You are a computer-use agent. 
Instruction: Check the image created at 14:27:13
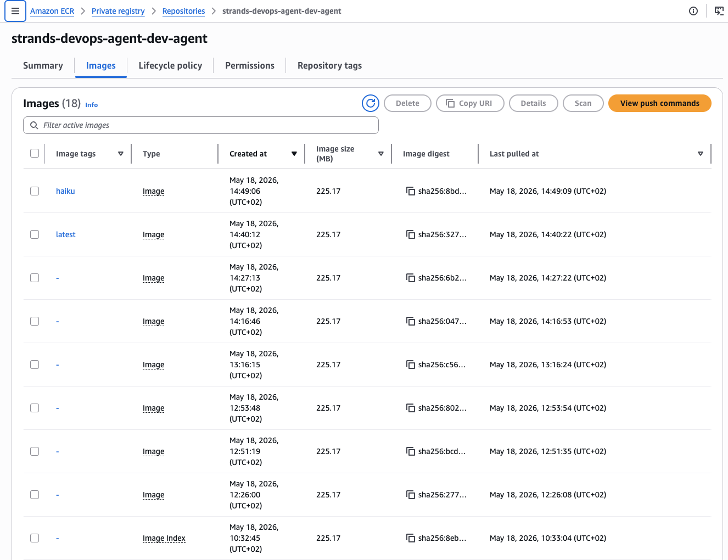[35, 278]
